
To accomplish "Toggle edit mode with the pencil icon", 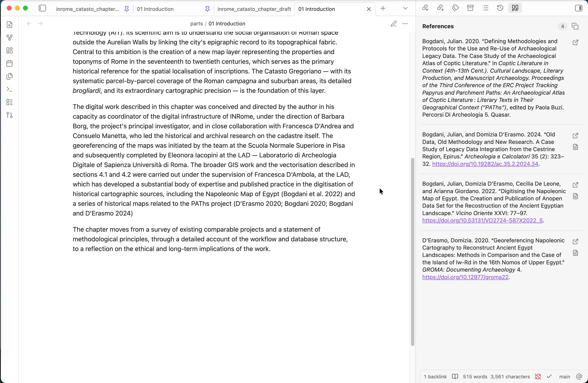I will coord(393,24).
